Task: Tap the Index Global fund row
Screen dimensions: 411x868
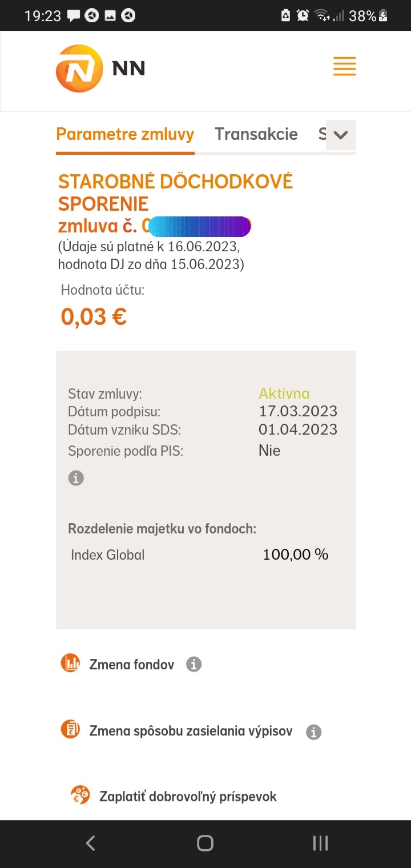Action: coord(108,554)
